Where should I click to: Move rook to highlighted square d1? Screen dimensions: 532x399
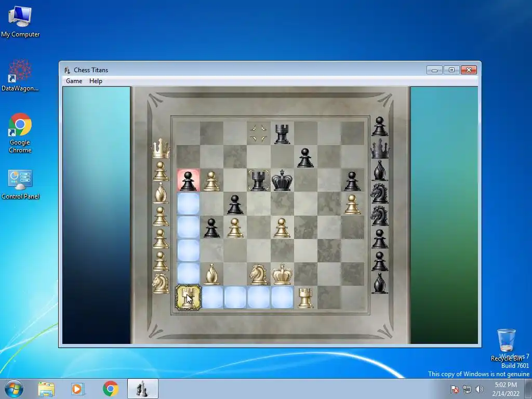(x=259, y=297)
